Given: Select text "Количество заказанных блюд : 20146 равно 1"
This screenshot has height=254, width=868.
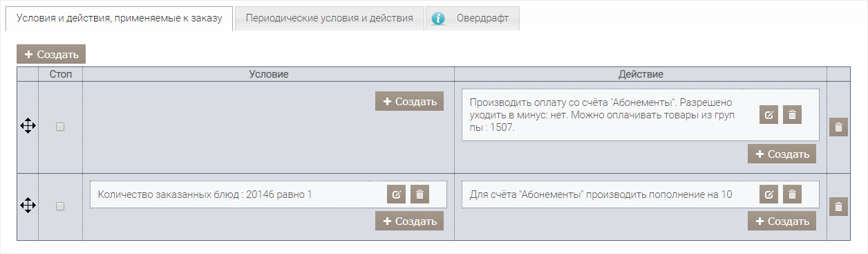Looking at the screenshot, I should coord(205,194).
